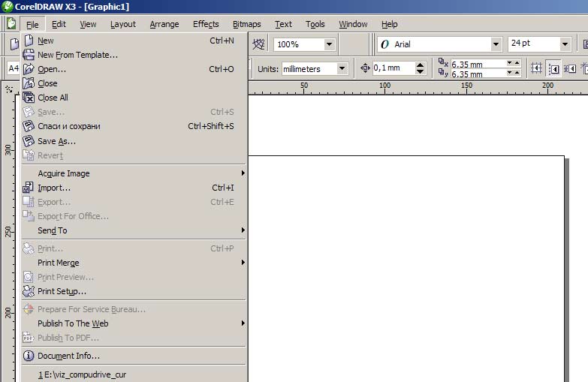Expand the Print Merge submenu arrow
This screenshot has height=382, width=588.
coord(243,262)
